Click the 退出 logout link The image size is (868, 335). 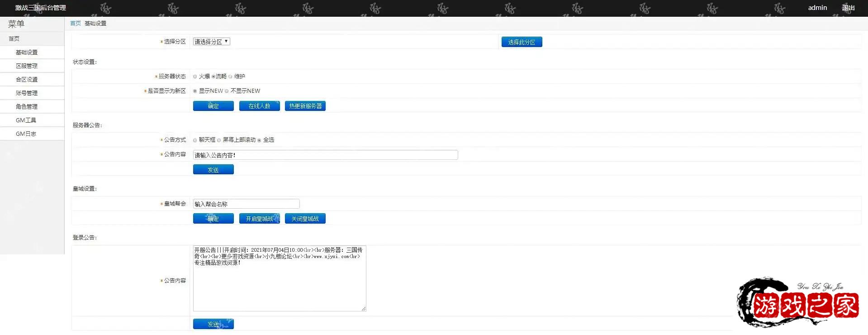pyautogui.click(x=848, y=8)
